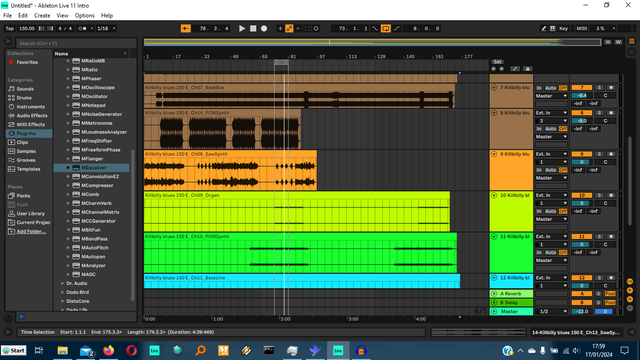Select MFlanger in plug-in list
The height and width of the screenshot is (360, 640).
(92, 159)
